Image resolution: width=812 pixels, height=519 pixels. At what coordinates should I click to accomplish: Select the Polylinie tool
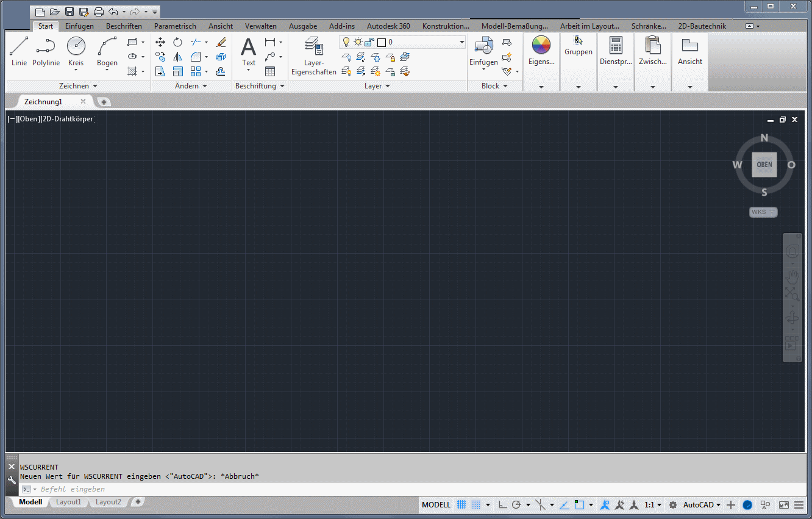(x=46, y=52)
